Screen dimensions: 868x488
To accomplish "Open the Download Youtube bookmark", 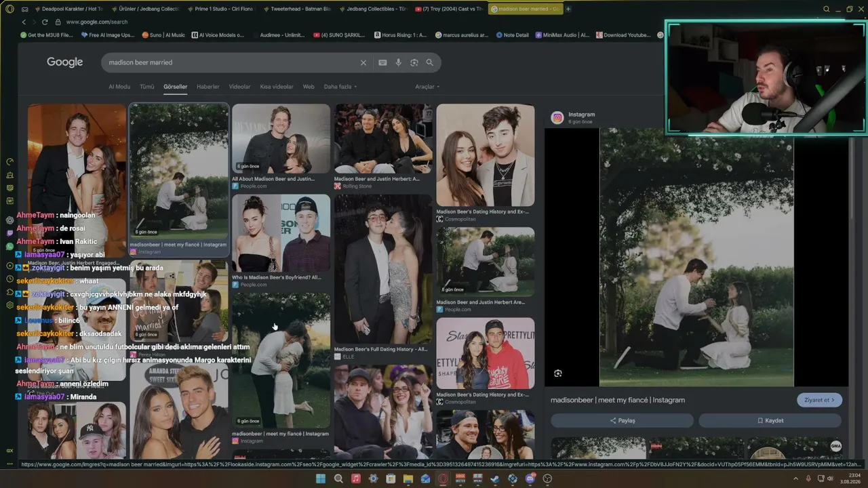I will pyautogui.click(x=623, y=35).
